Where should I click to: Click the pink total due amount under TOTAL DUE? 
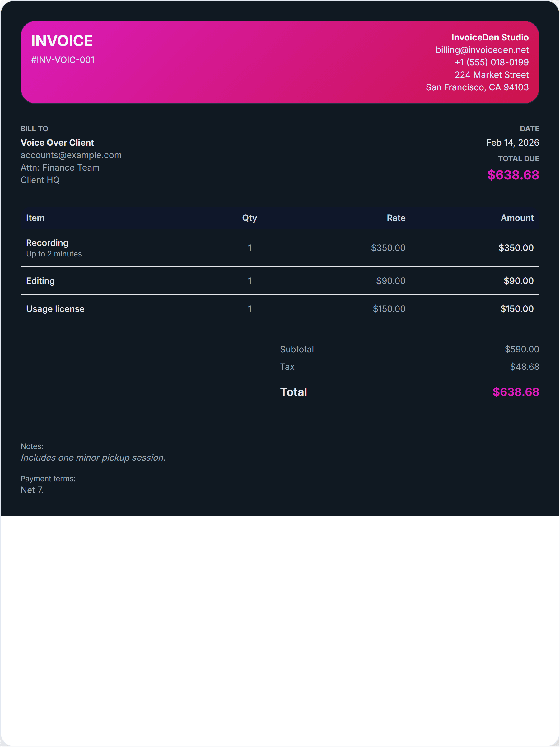pyautogui.click(x=513, y=175)
